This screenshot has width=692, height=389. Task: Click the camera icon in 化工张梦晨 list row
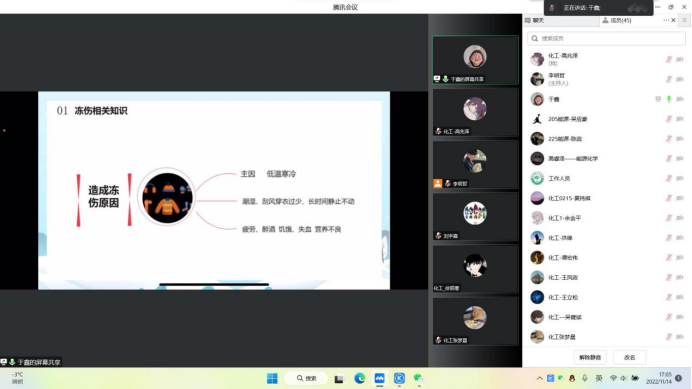680,337
